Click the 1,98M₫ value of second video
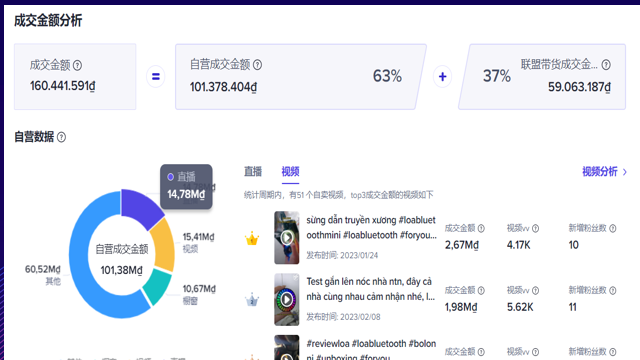The width and height of the screenshot is (640, 360). [x=461, y=307]
